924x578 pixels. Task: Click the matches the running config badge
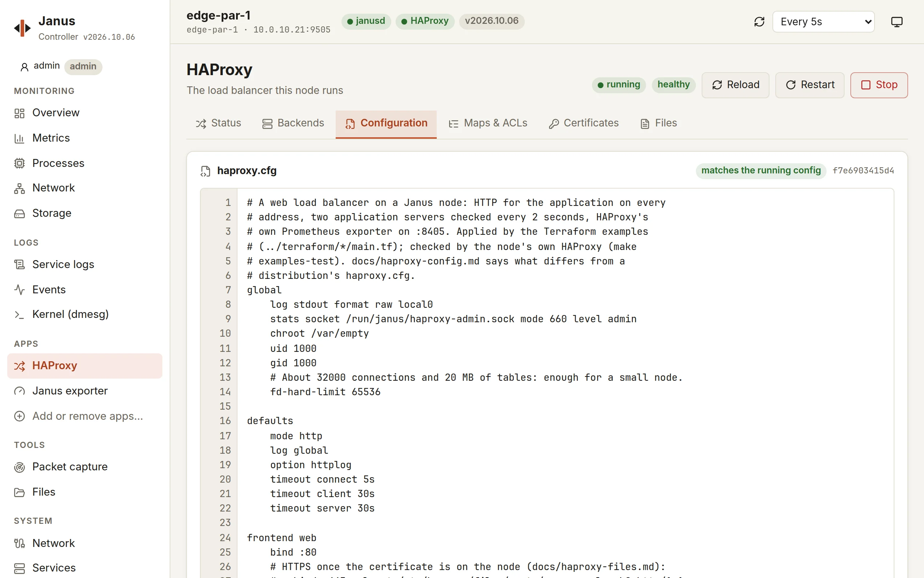click(761, 171)
